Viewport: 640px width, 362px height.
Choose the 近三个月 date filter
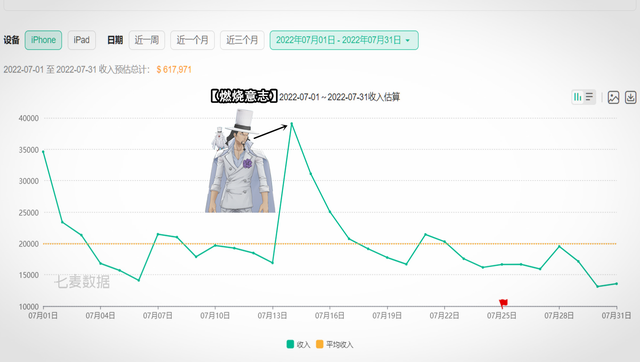coord(242,40)
